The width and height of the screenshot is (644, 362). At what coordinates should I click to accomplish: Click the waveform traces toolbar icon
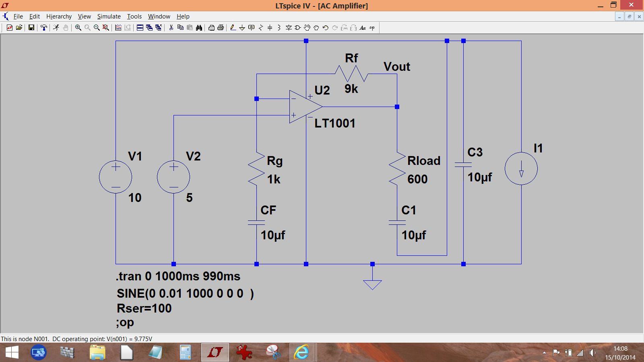(x=118, y=28)
